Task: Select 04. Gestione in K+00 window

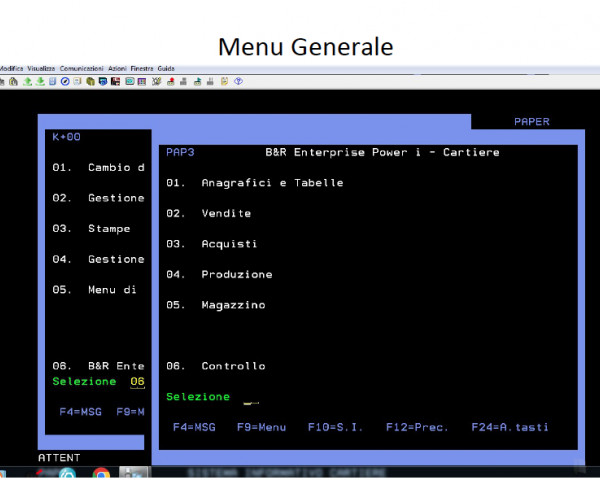Action: (98, 260)
